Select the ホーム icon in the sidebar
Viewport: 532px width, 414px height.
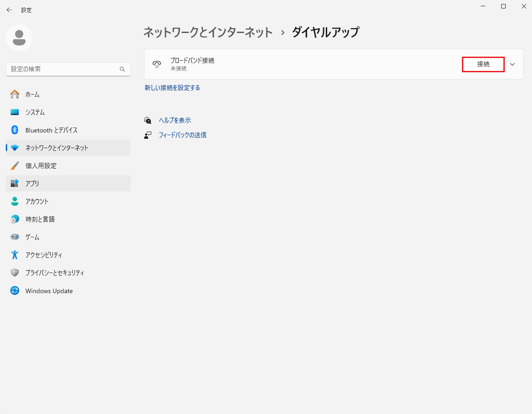pos(15,94)
